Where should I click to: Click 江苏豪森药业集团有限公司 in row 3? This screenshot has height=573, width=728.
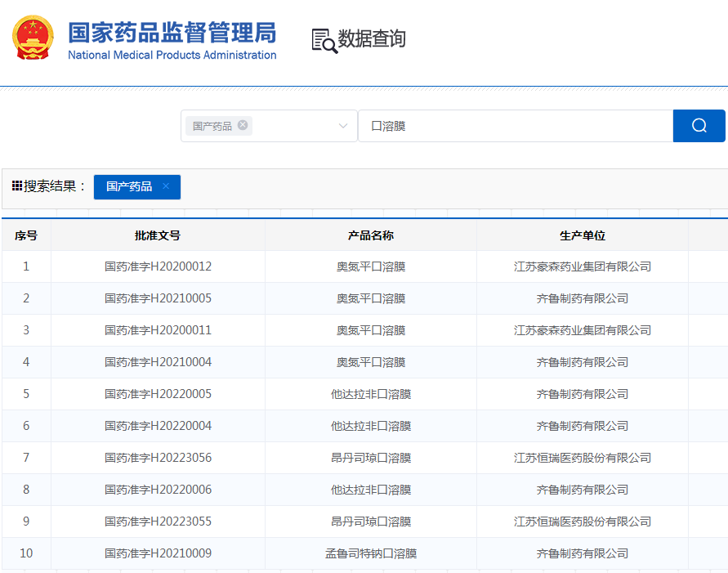(x=583, y=330)
